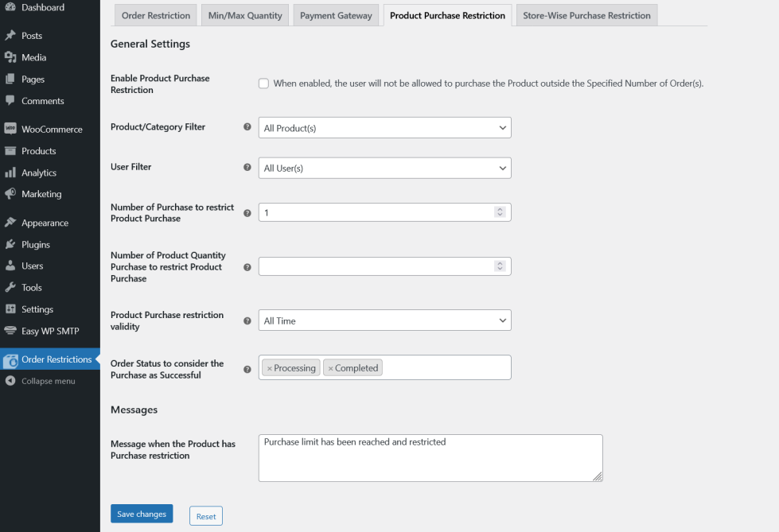This screenshot has width=779, height=532.
Task: Click the Marketing megaphone icon
Action: tap(10, 194)
